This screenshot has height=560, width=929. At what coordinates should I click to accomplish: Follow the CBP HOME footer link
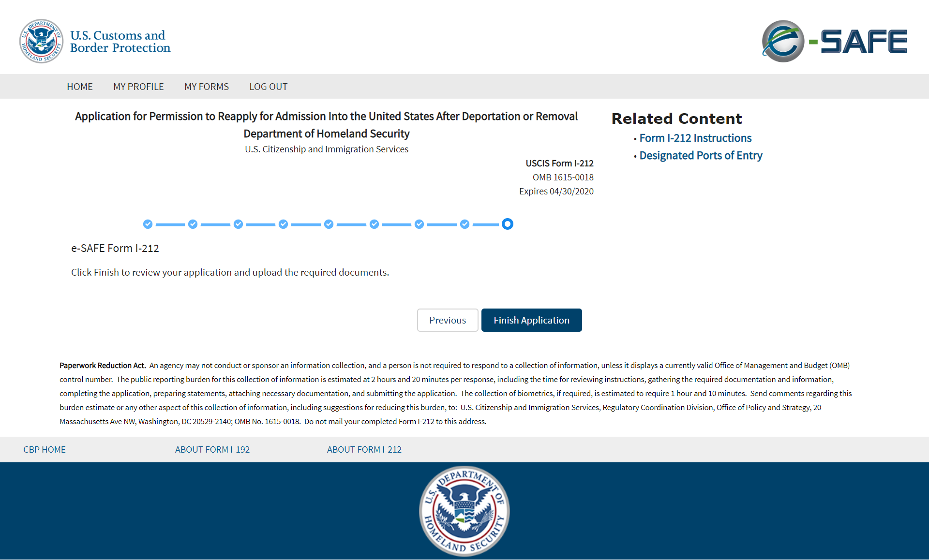click(x=45, y=449)
